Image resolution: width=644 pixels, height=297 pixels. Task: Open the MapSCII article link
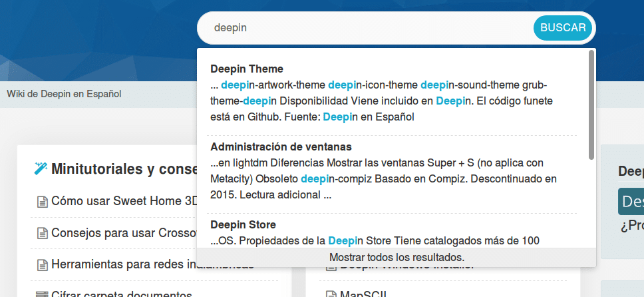click(365, 294)
